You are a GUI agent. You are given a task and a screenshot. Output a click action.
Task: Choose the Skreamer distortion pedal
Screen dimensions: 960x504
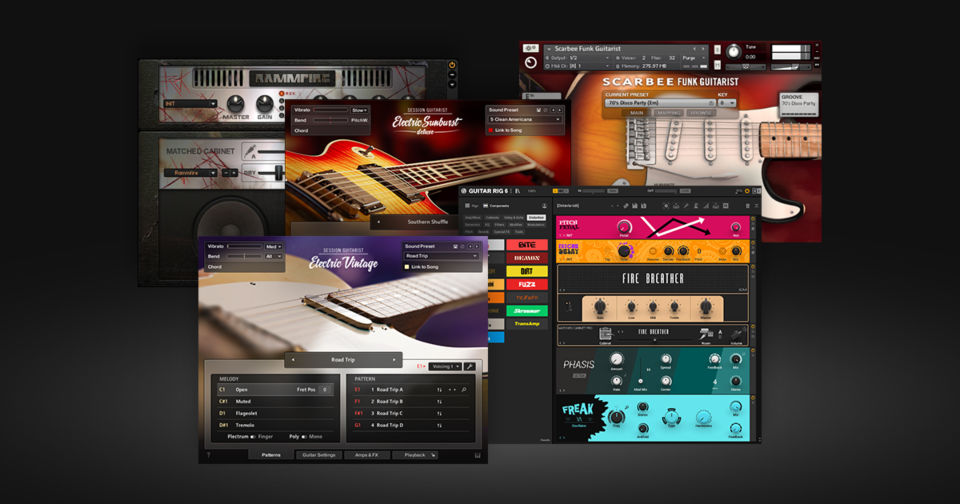pos(526,310)
